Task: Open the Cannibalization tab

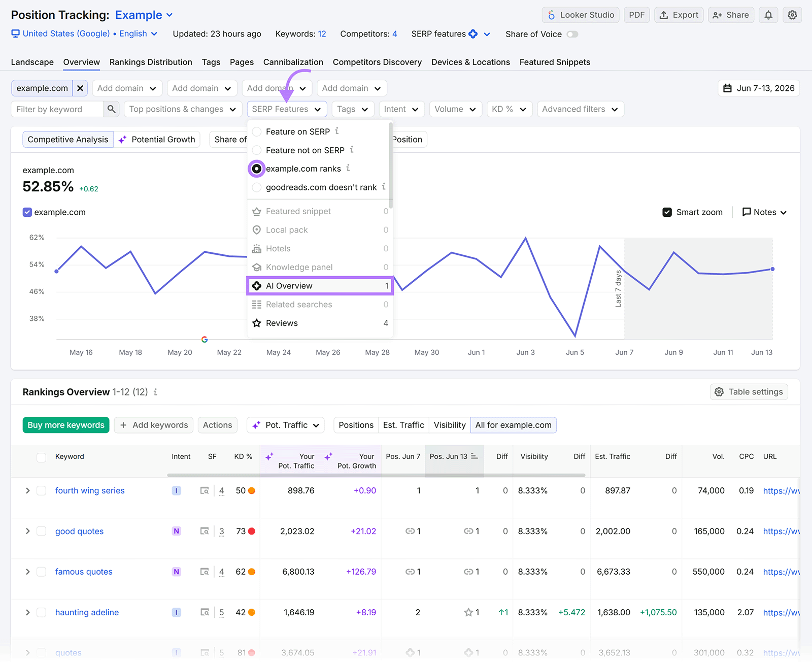Action: point(293,62)
